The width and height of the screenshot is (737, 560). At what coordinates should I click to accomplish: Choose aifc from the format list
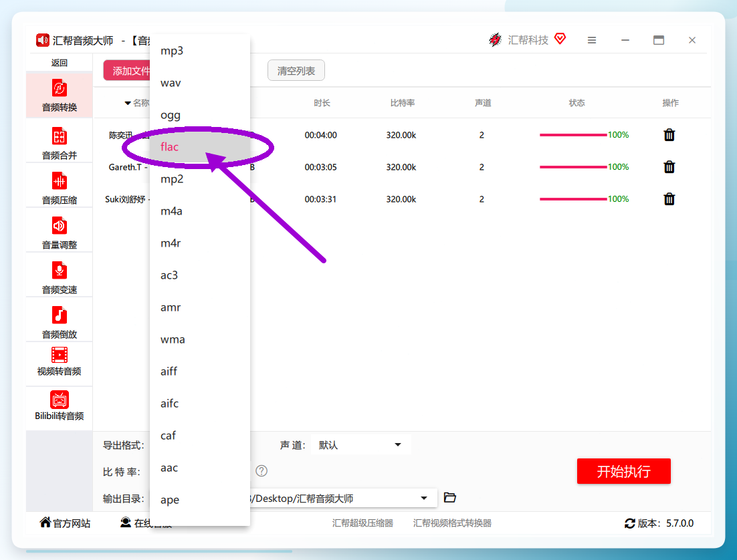pos(200,404)
